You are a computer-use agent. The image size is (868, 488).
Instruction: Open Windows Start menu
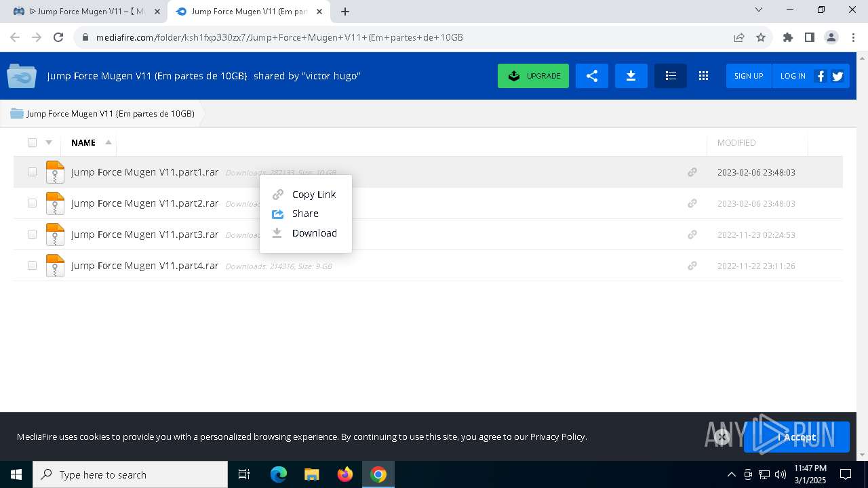[16, 474]
